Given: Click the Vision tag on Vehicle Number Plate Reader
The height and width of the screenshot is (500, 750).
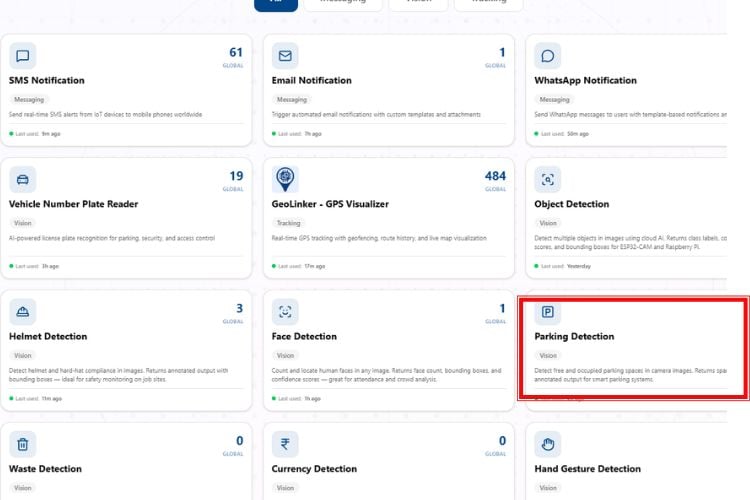Looking at the screenshot, I should tap(22, 223).
